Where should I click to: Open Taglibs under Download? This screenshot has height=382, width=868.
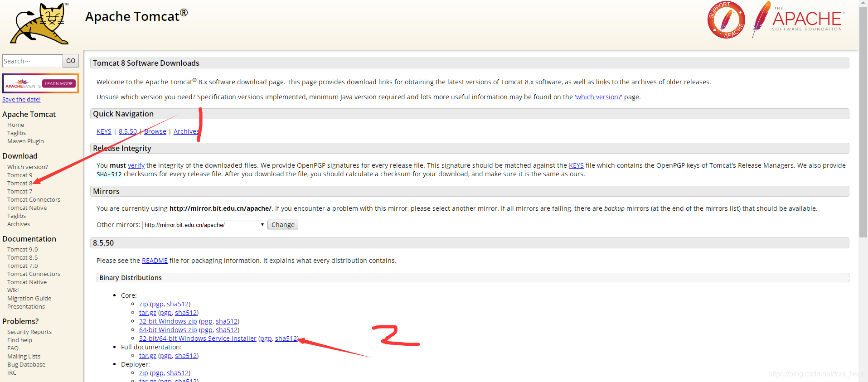[x=16, y=216]
